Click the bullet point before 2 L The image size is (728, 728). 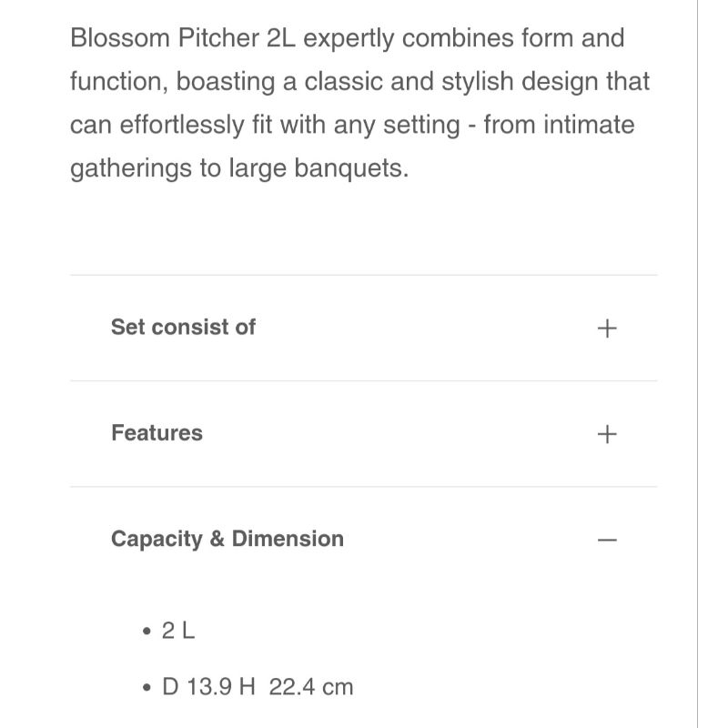click(147, 632)
